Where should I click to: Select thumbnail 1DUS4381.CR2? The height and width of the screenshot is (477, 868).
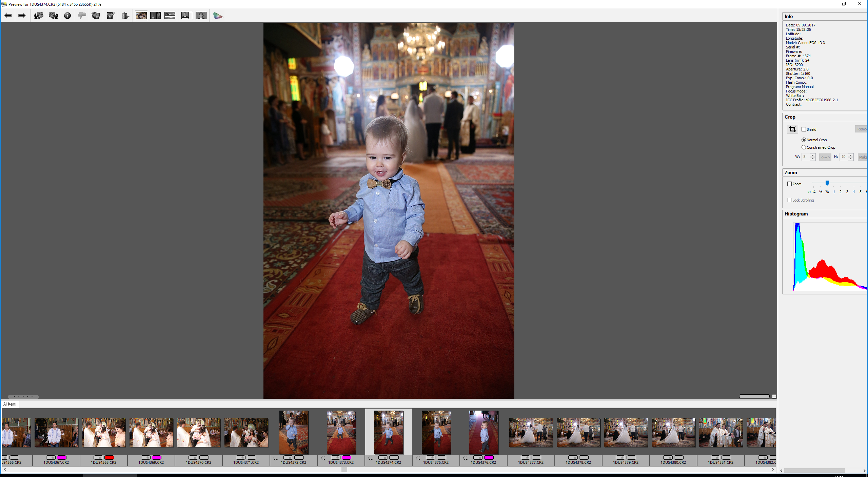coord(721,432)
